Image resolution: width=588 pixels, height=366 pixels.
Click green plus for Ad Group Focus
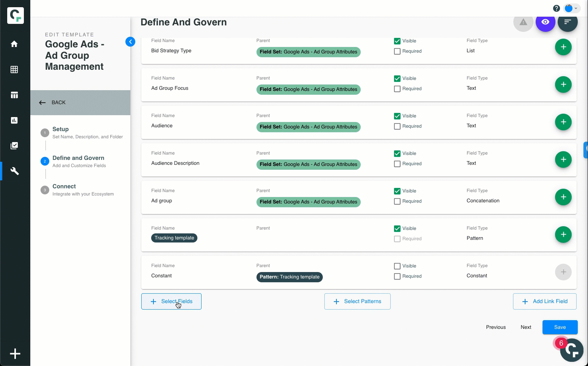pos(563,84)
